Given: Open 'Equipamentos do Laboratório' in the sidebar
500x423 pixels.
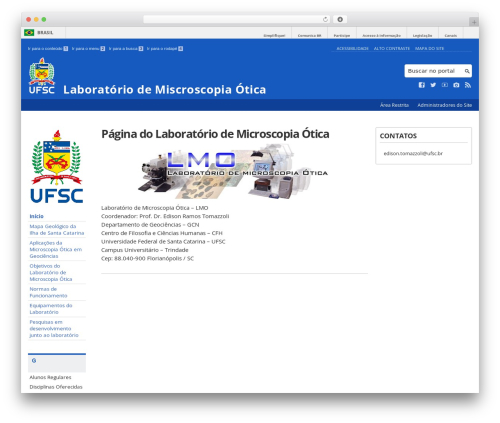Looking at the screenshot, I should click(x=51, y=309).
